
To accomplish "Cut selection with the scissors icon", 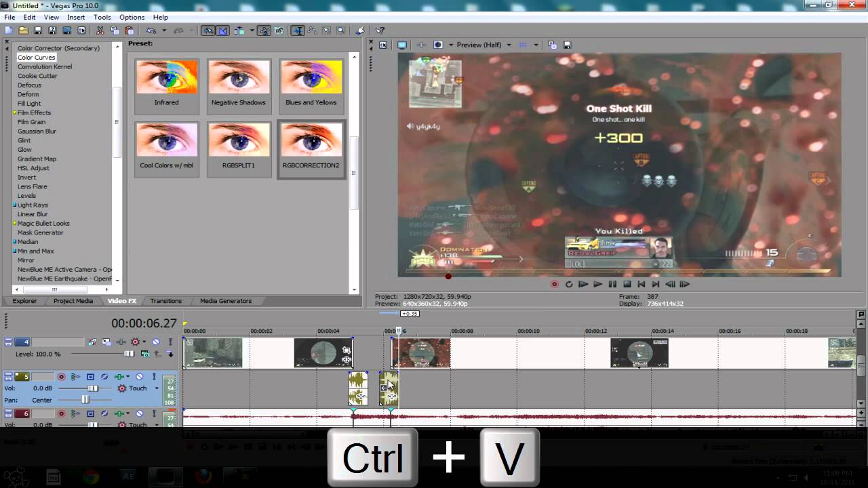I will point(100,30).
